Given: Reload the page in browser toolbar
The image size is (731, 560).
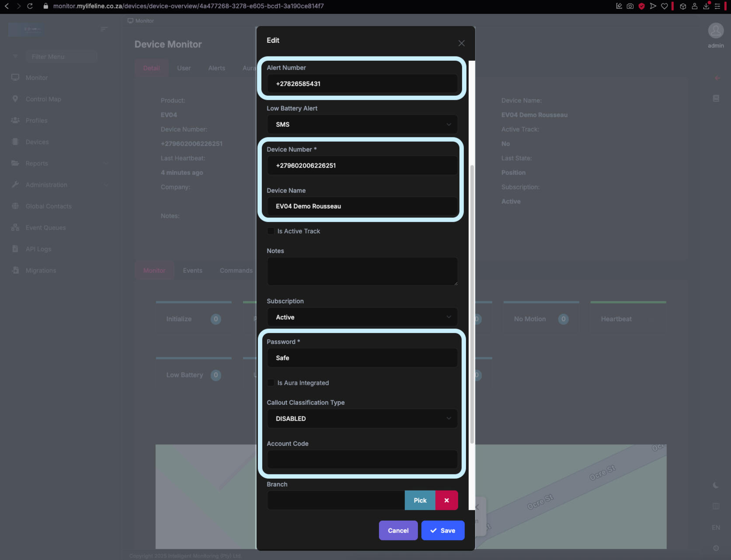Looking at the screenshot, I should (30, 6).
